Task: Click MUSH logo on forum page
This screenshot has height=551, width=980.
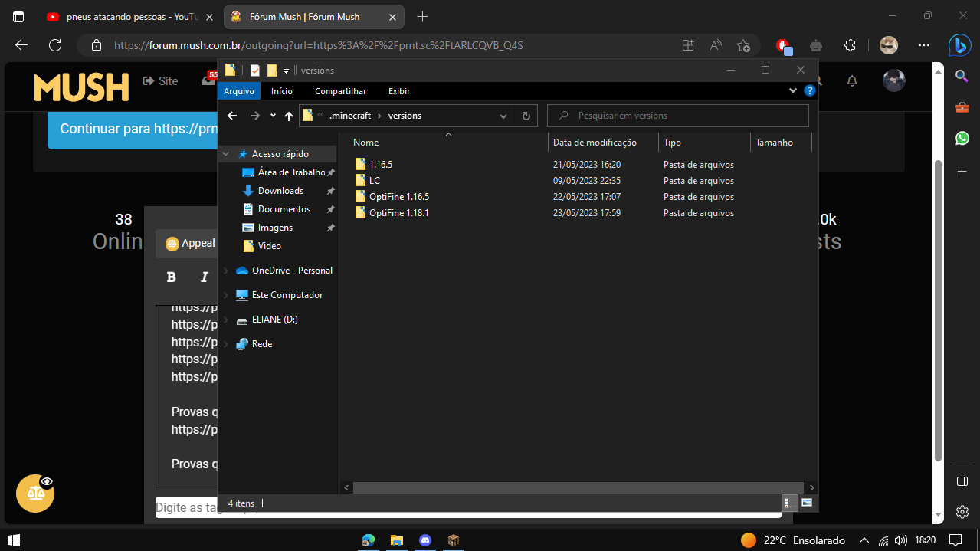Action: pyautogui.click(x=81, y=87)
